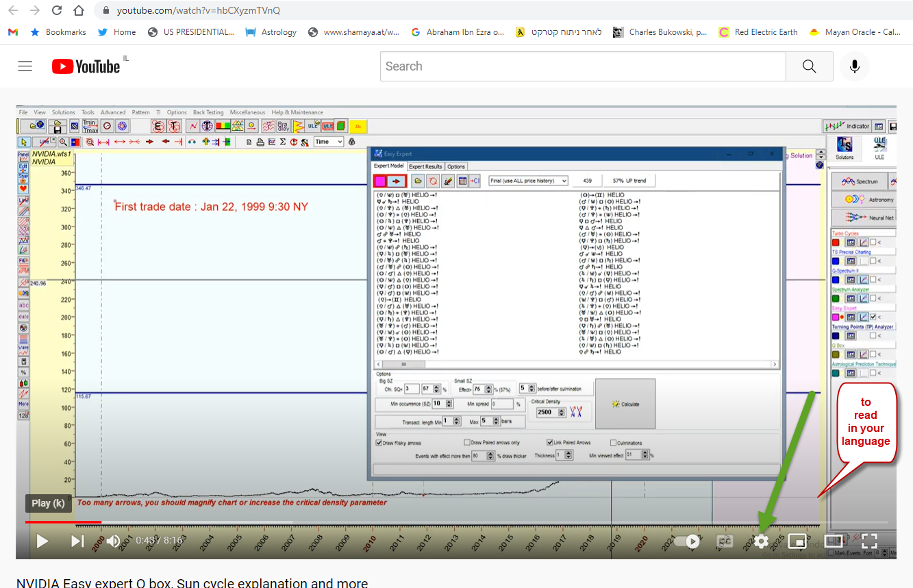Image resolution: width=913 pixels, height=588 pixels.
Task: Switch to miniplayer mode
Action: 797,541
